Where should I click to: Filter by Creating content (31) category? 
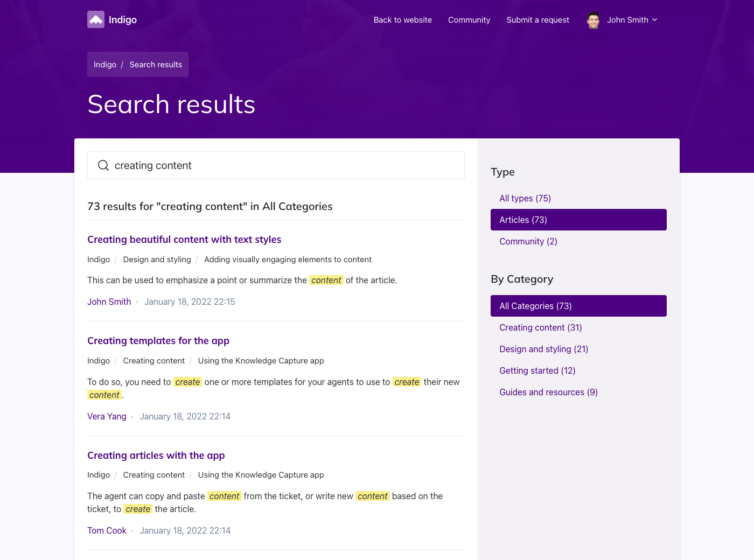coord(541,327)
